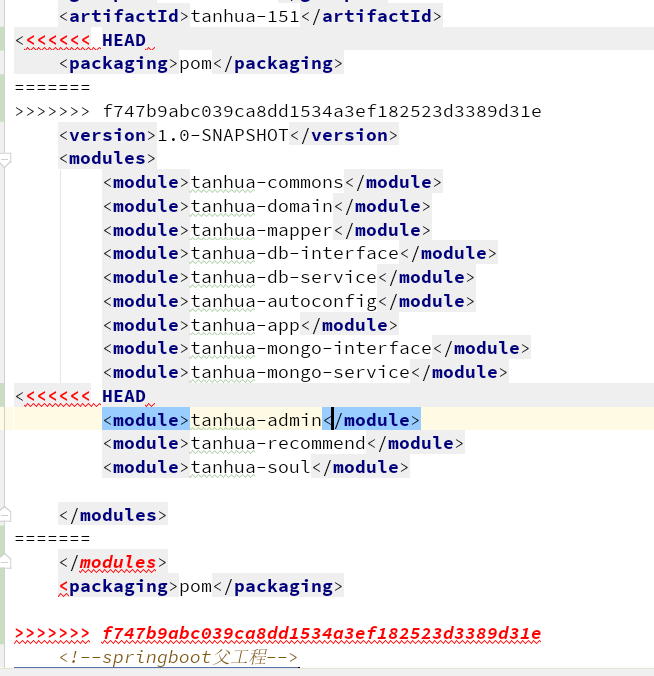Select the tanhua-domain module line
Screen dimensions: 654x676
click(261, 206)
